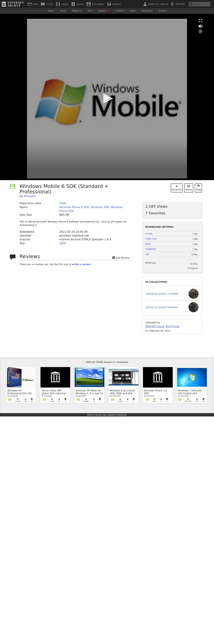This screenshot has width=214, height=644.
Task: Open the About menu
Action: pos(51,11)
